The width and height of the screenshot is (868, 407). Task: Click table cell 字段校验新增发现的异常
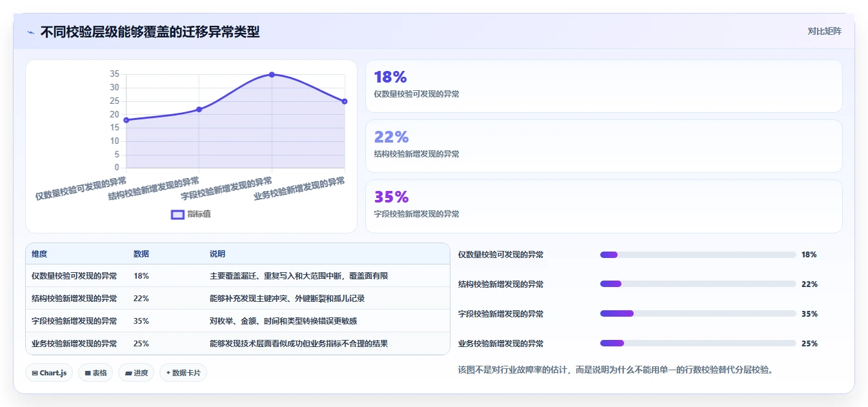pyautogui.click(x=74, y=321)
